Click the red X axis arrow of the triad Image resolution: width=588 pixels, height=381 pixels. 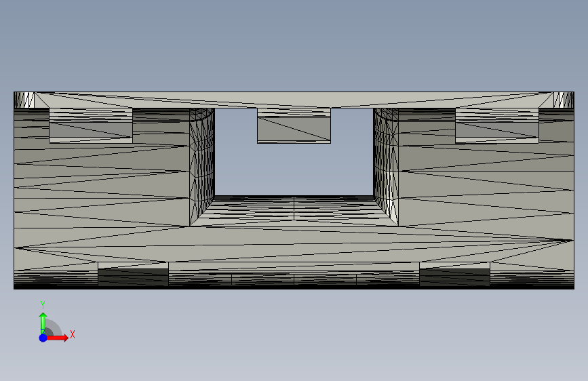click(57, 338)
